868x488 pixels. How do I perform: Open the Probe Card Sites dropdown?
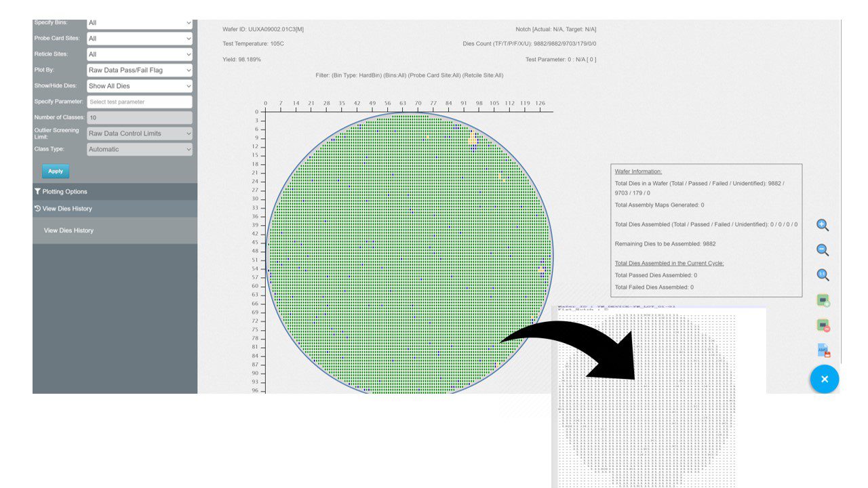coord(140,39)
